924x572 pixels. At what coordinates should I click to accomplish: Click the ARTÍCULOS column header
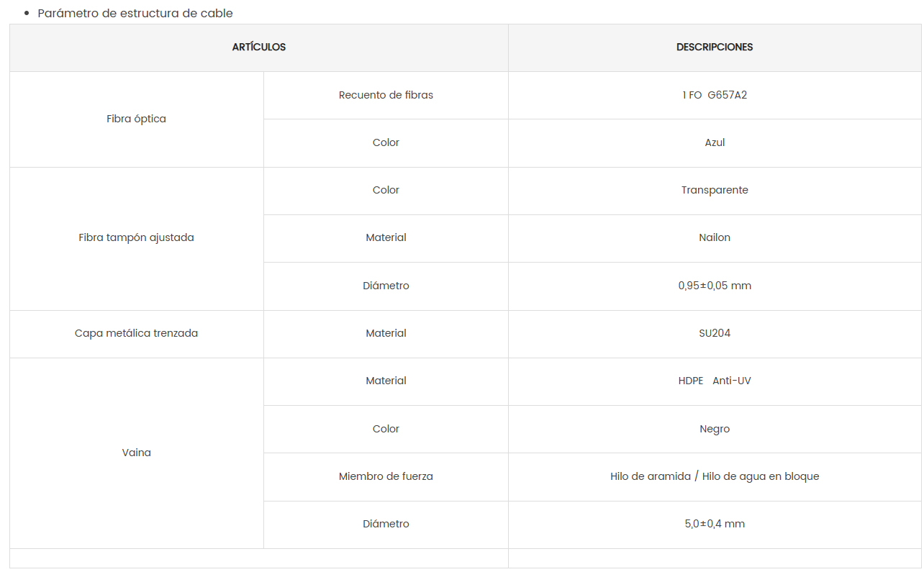click(x=259, y=47)
